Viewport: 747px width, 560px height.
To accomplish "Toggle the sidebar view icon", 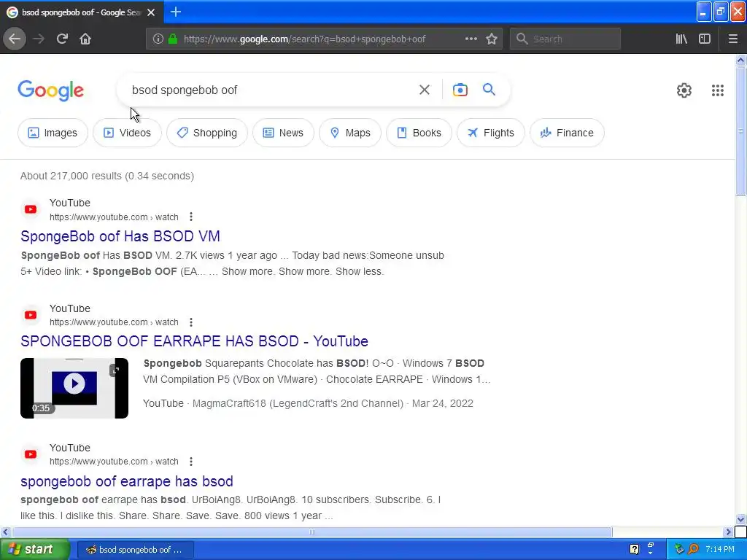I will [705, 39].
